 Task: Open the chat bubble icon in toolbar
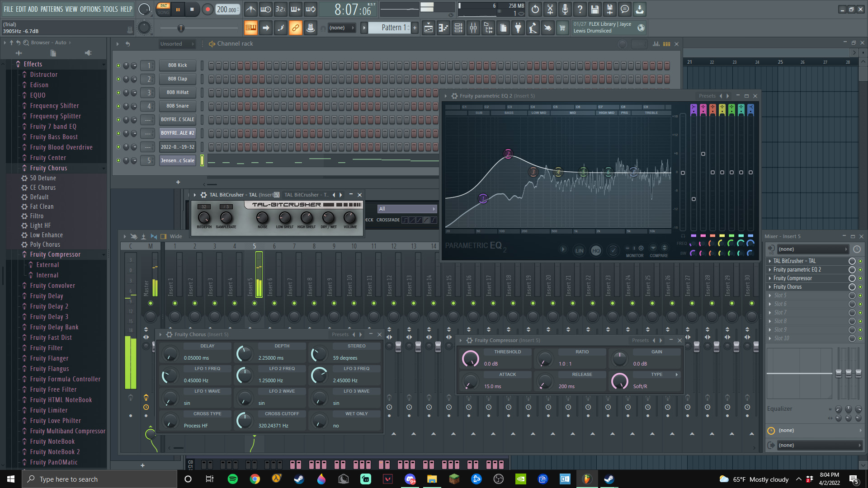[625, 9]
